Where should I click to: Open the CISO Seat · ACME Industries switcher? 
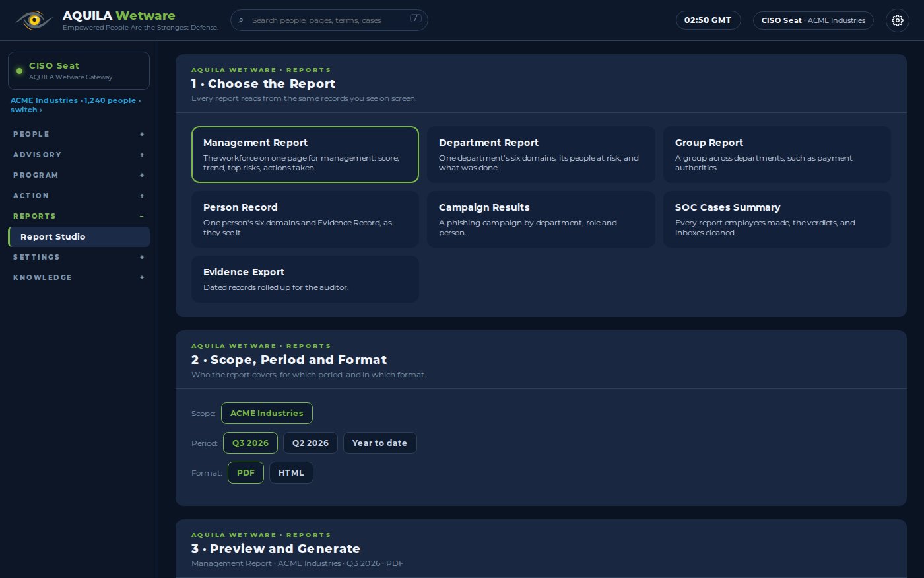point(813,20)
